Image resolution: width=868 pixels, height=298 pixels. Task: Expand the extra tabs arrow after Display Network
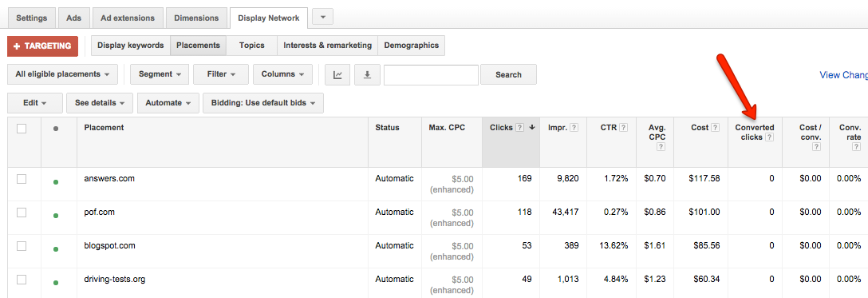pos(323,17)
